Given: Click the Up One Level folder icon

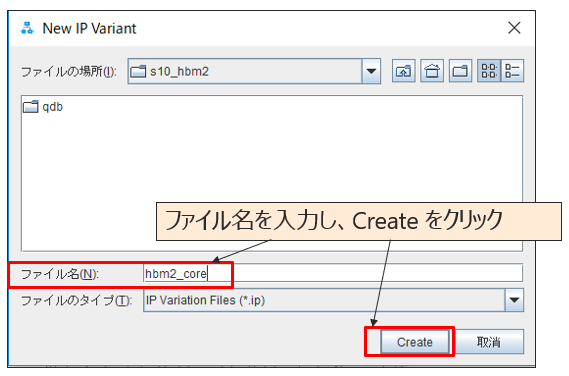Looking at the screenshot, I should coord(404,71).
